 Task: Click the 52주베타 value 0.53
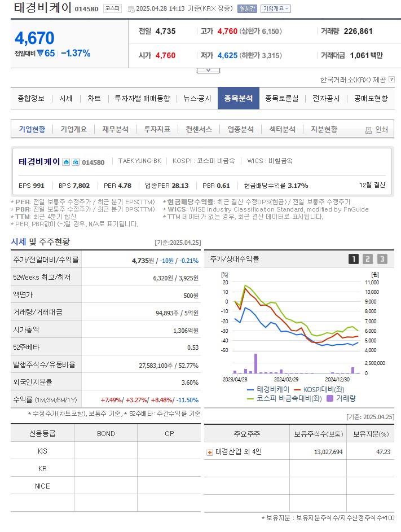(x=193, y=348)
